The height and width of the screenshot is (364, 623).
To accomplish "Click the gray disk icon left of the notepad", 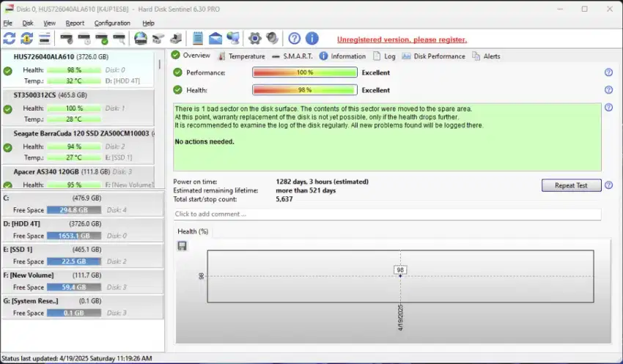I will pyautogui.click(x=176, y=39).
